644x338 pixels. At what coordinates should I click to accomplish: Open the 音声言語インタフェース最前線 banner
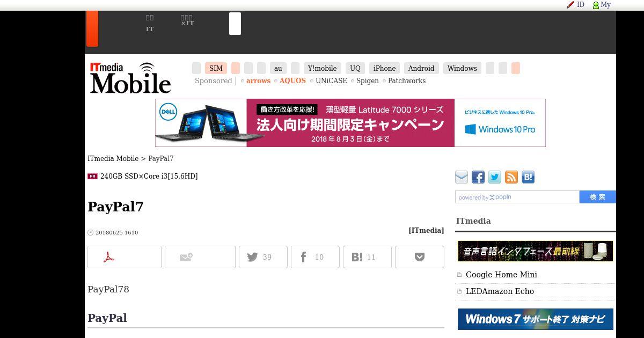(535, 251)
